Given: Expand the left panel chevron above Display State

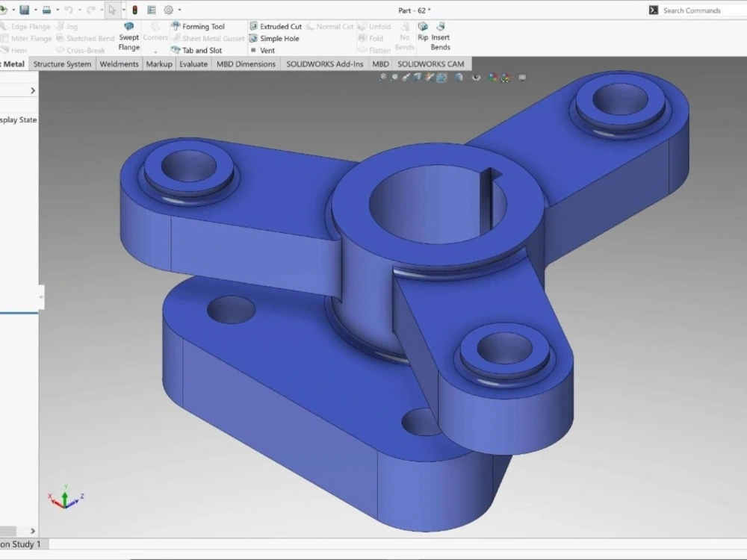Looking at the screenshot, I should 32,90.
